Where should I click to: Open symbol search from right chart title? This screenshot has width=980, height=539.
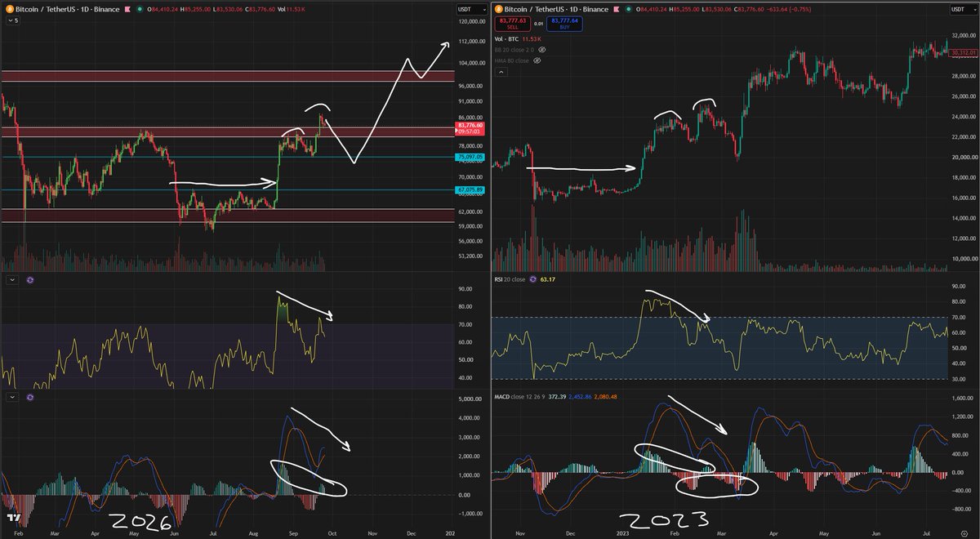(556, 9)
